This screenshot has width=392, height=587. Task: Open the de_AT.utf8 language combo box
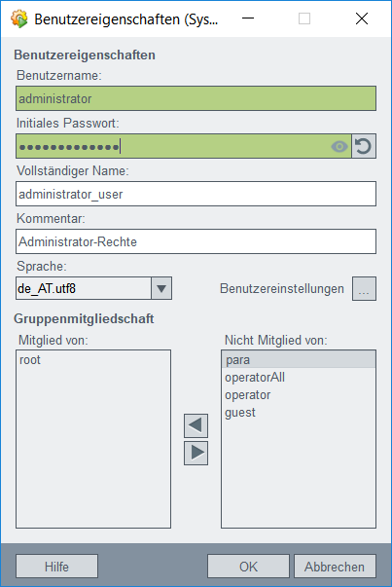94,288
